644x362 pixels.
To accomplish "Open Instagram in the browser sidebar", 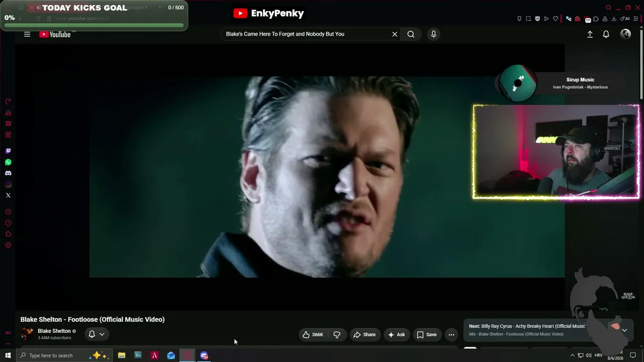I will (x=8, y=184).
